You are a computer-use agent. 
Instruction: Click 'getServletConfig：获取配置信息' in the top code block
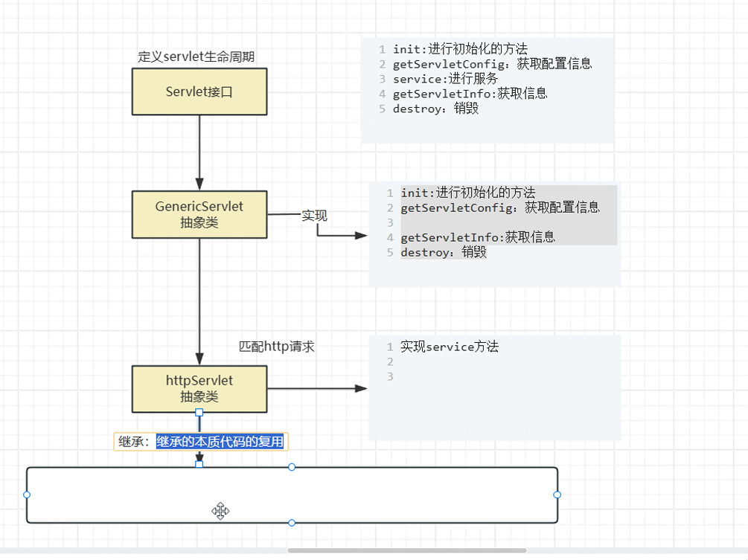(x=492, y=64)
